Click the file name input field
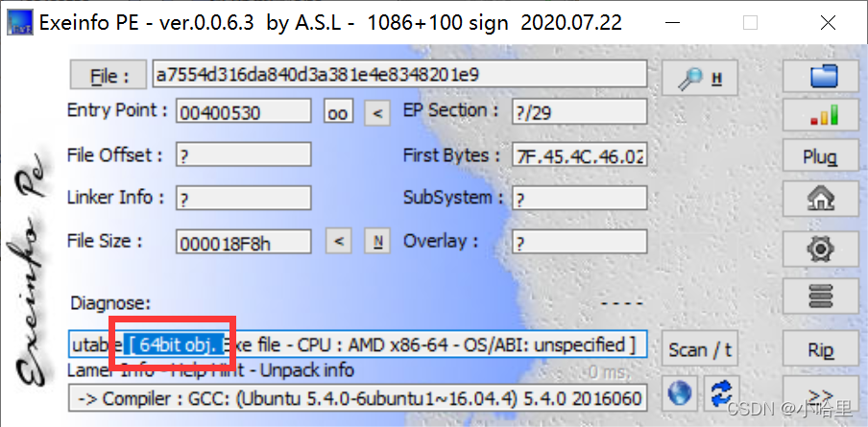 399,74
